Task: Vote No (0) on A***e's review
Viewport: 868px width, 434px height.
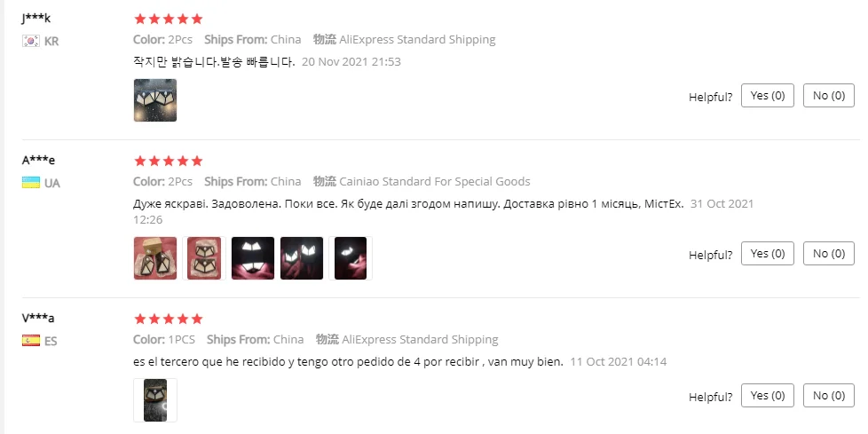Action: [x=829, y=254]
